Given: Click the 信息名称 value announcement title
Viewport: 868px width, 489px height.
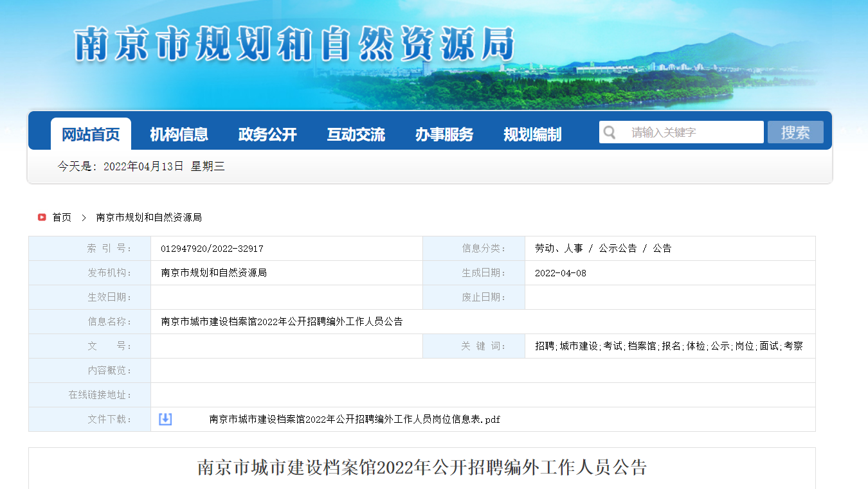Looking at the screenshot, I should 282,322.
